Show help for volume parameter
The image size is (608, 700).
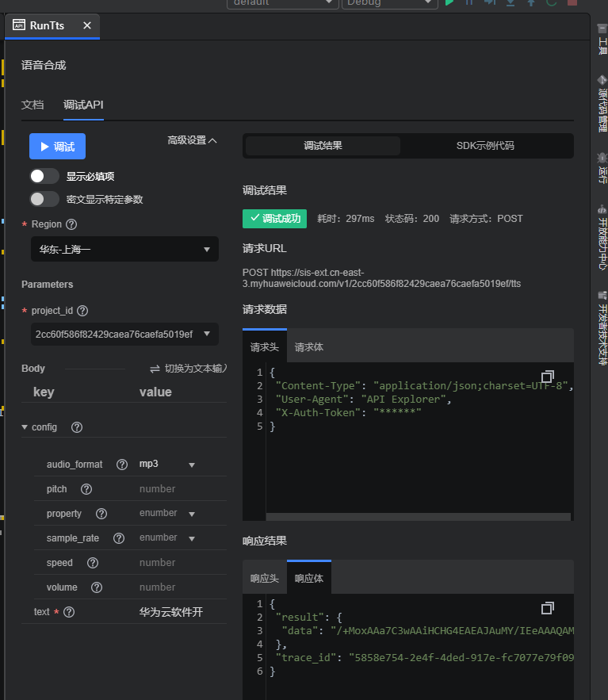97,587
